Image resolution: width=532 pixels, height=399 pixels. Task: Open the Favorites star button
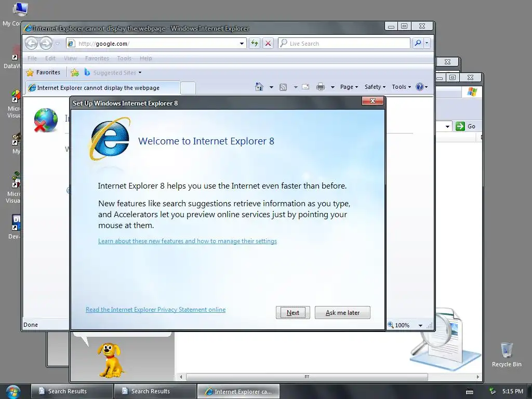43,72
